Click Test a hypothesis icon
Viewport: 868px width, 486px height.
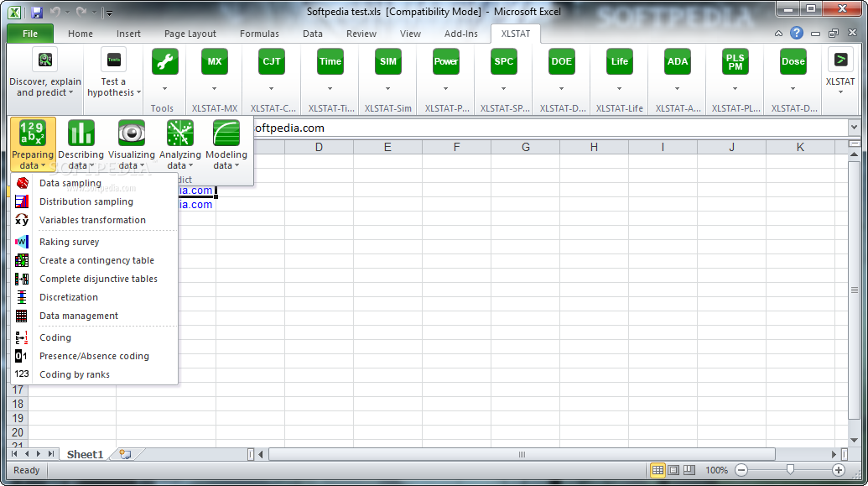point(113,60)
